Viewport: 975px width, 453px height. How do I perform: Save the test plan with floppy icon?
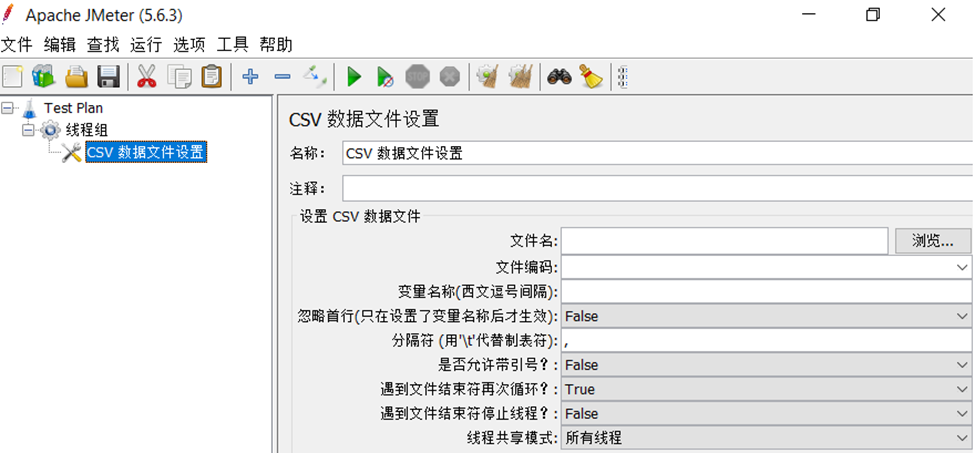point(109,78)
